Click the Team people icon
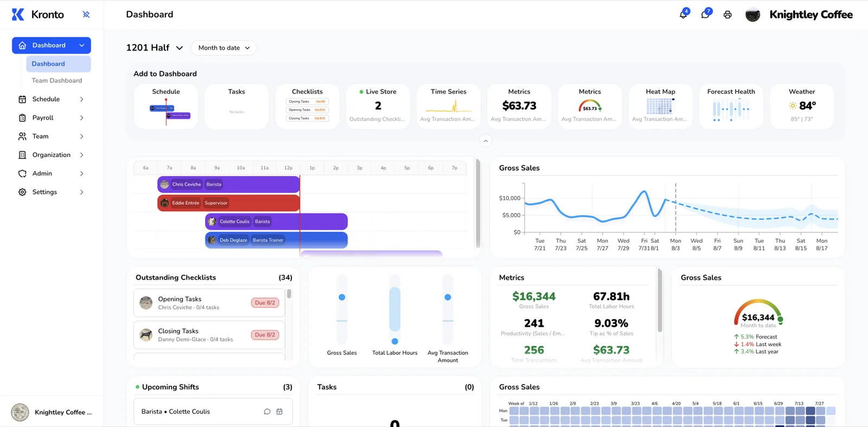 click(22, 136)
